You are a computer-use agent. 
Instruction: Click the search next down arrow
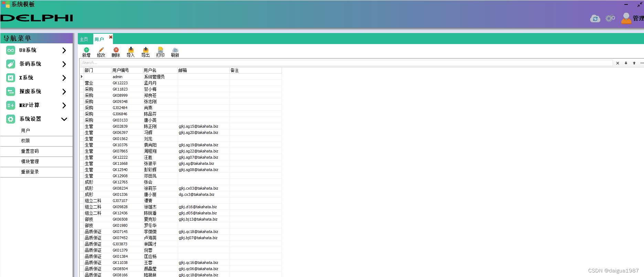tap(626, 63)
